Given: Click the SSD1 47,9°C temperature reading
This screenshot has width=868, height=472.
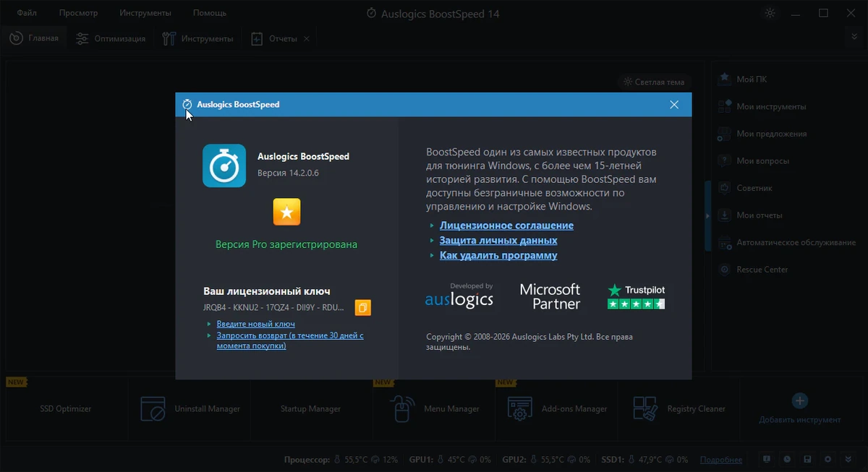Looking at the screenshot, I should click(x=652, y=460).
